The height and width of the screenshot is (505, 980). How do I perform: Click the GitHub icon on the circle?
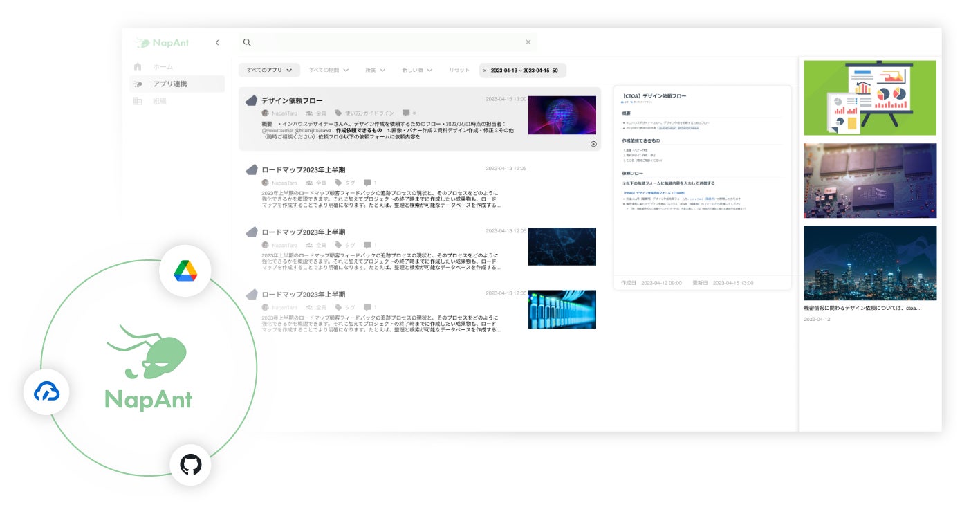point(190,464)
